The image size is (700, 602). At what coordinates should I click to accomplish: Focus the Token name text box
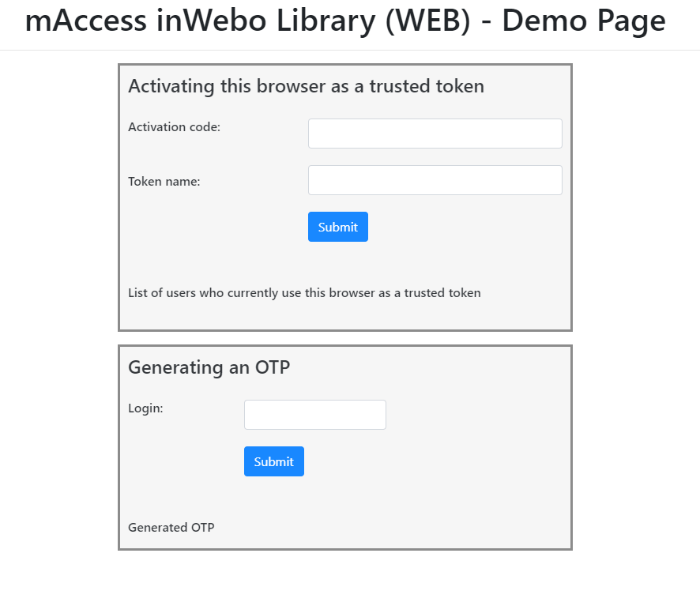435,180
